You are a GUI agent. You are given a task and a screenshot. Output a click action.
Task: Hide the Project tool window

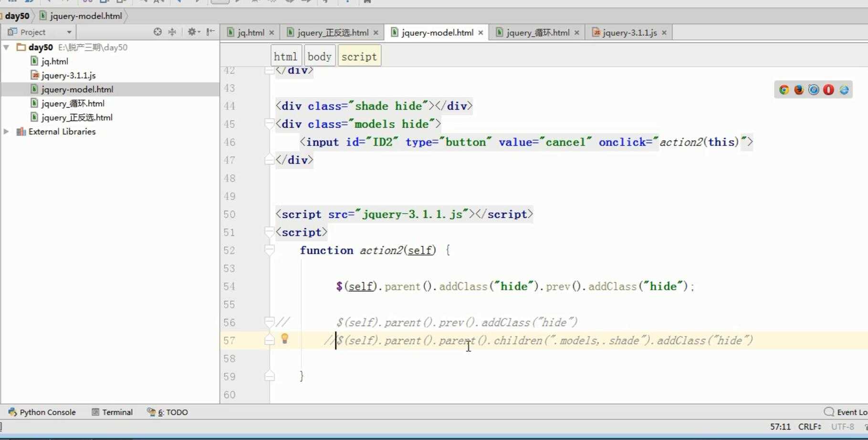point(210,32)
